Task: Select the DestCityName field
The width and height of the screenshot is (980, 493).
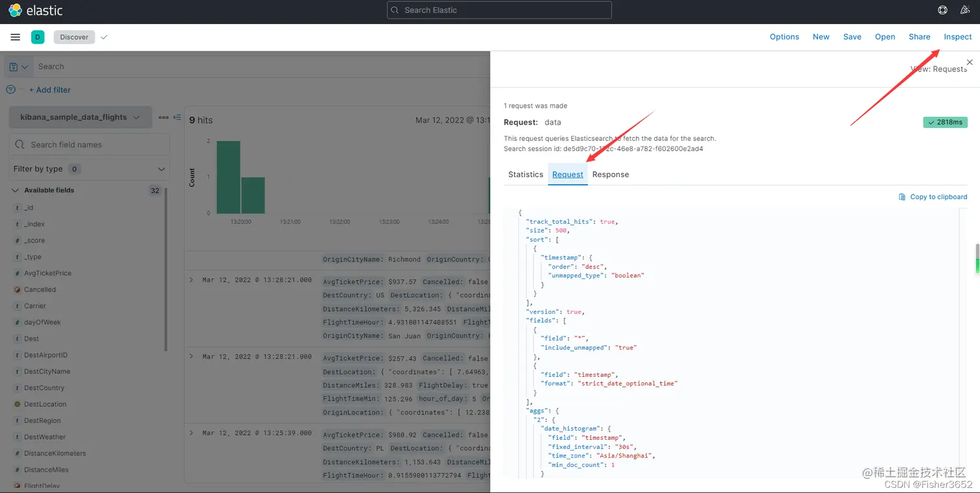Action: point(47,372)
